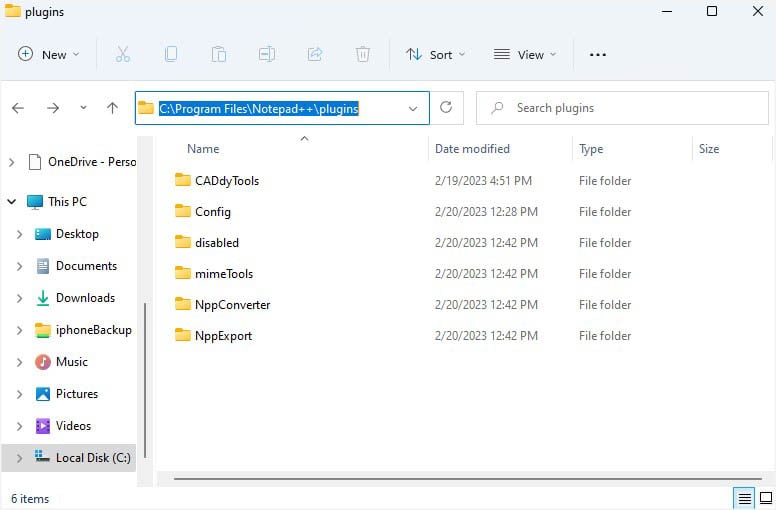776x510 pixels.
Task: Sort files by Date modified column
Action: pos(472,149)
